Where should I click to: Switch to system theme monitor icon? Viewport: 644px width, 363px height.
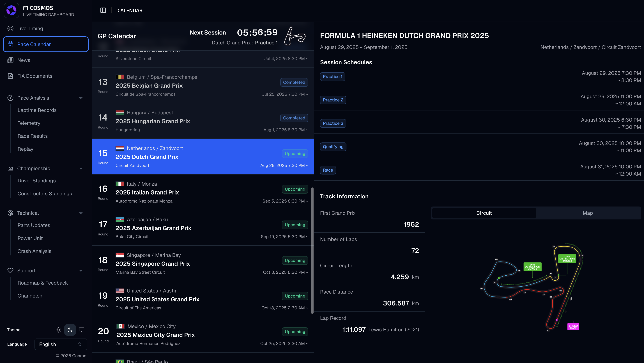(x=82, y=330)
